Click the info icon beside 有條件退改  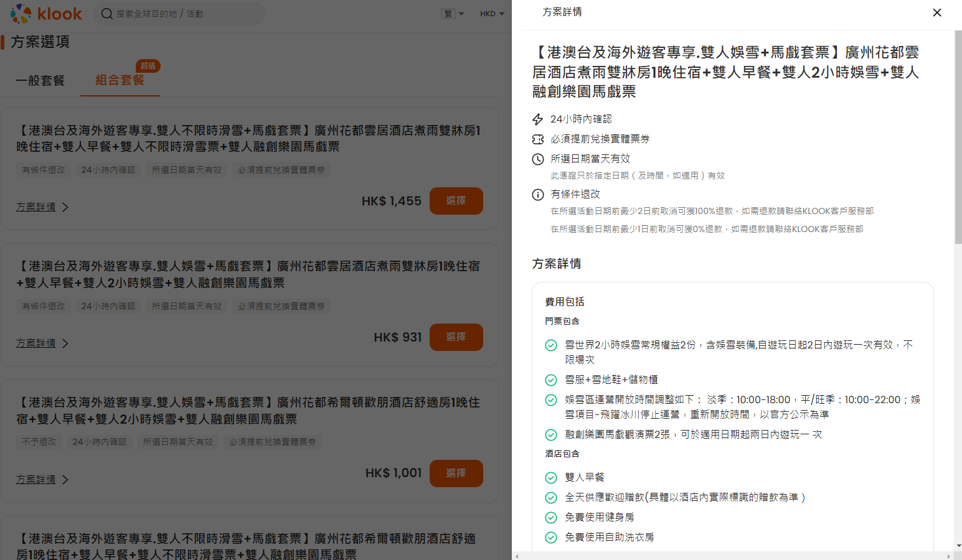click(x=538, y=195)
